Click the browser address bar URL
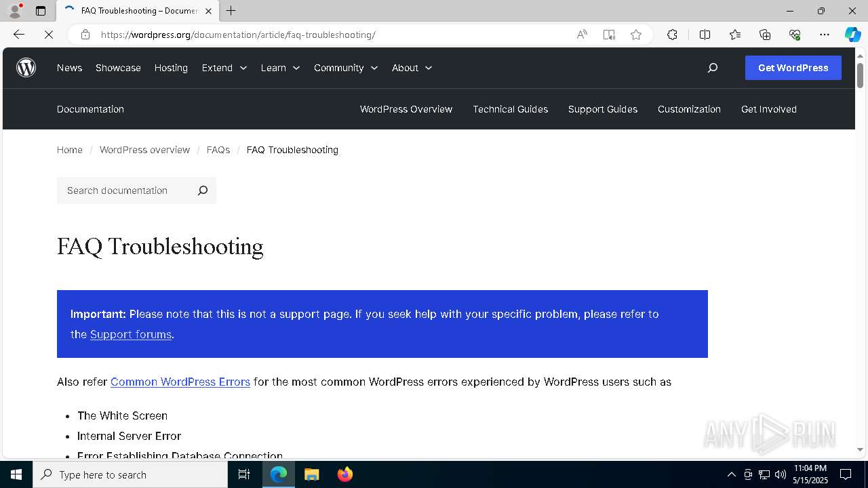Image resolution: width=868 pixels, height=488 pixels. [x=238, y=35]
